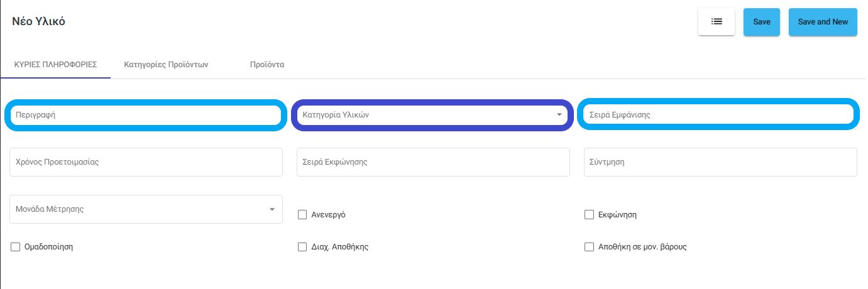Click into the Χρόνος Προετοιμασίας field
The width and height of the screenshot is (868, 289).
(x=146, y=162)
